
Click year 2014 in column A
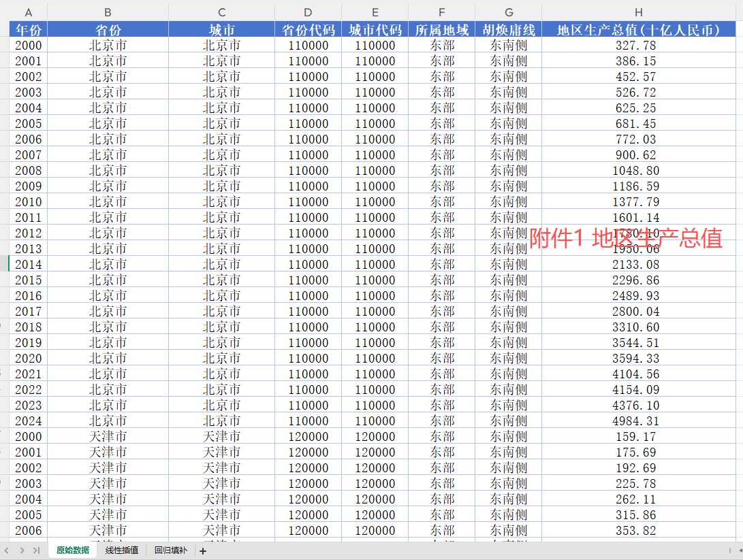29,263
